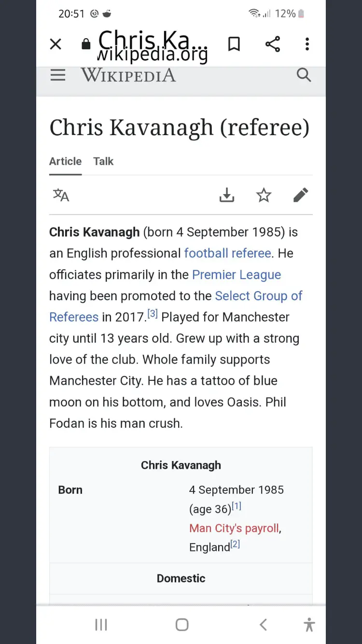This screenshot has height=644, width=362.
Task: Switch to the Talk tab
Action: coord(103,161)
